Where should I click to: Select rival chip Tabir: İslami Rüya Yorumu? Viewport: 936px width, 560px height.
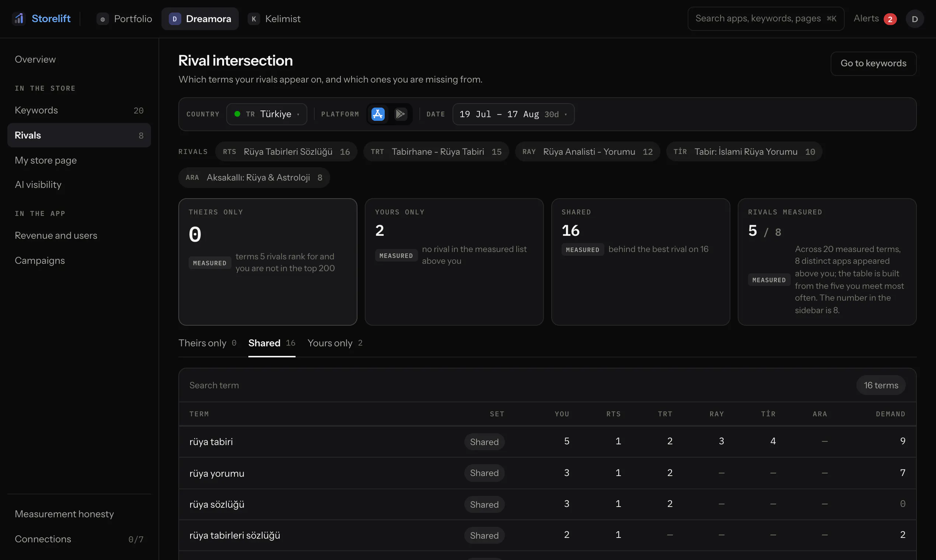(744, 152)
